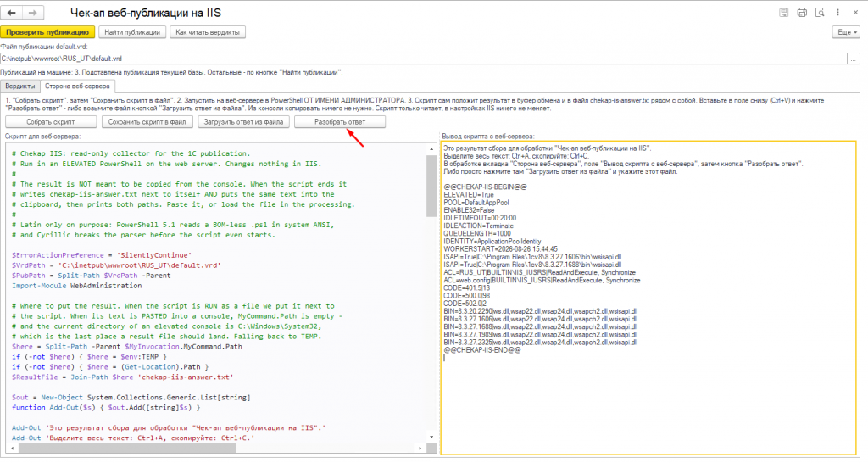
Task: Click the line starting BIN=8.3.20.2290
Action: [540, 311]
